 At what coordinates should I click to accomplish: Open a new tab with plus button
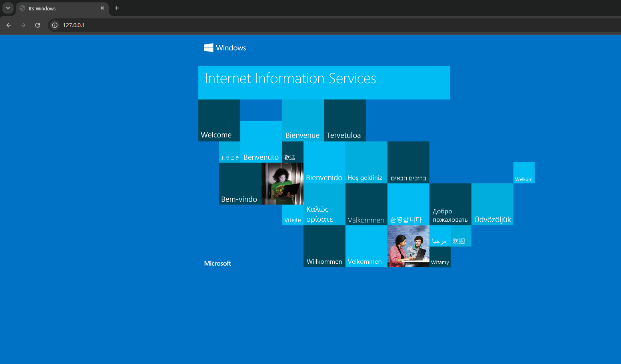pos(117,8)
